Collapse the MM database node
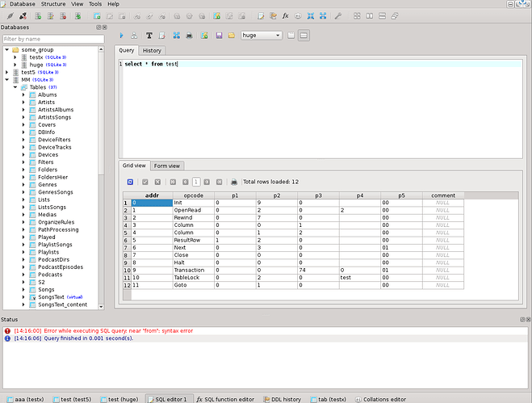 coord(6,79)
